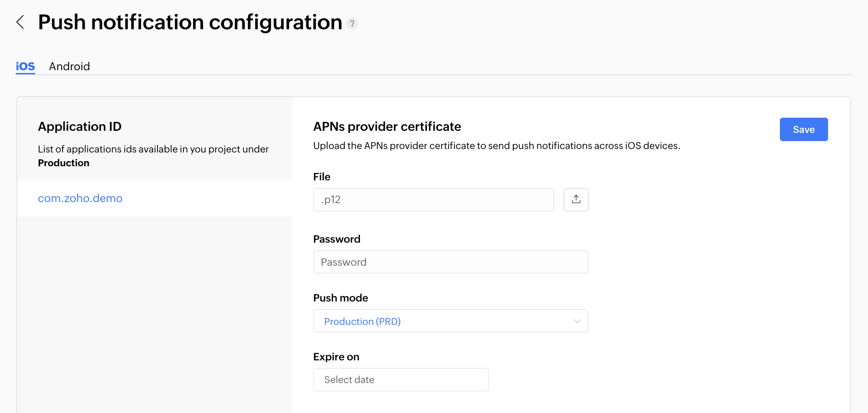The image size is (868, 413).
Task: Click the back arrow icon
Action: [x=20, y=22]
